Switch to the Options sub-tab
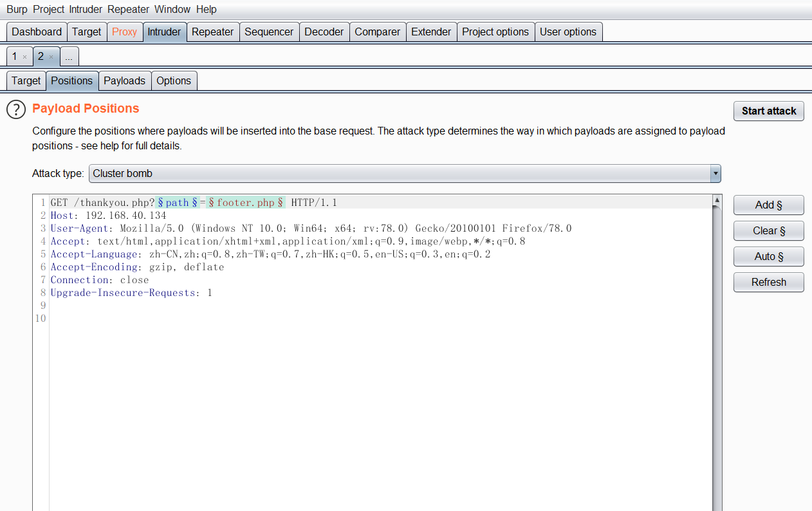The width and height of the screenshot is (812, 511). tap(174, 80)
